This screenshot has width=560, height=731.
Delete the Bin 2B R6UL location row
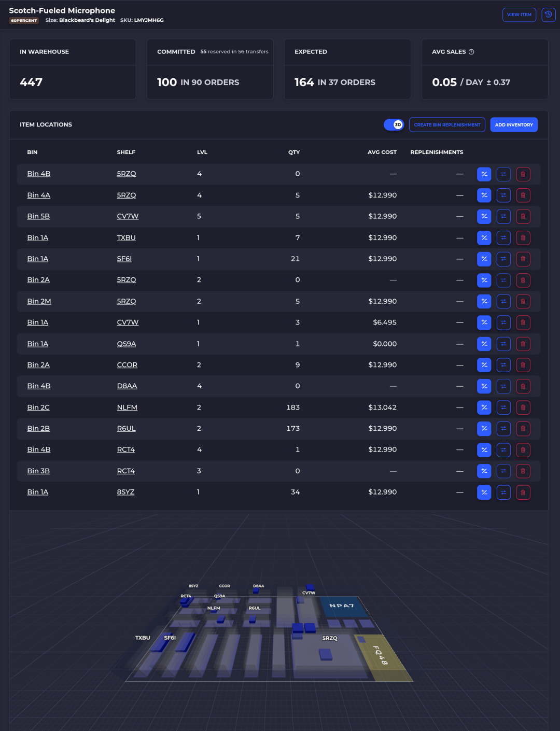pyautogui.click(x=523, y=429)
